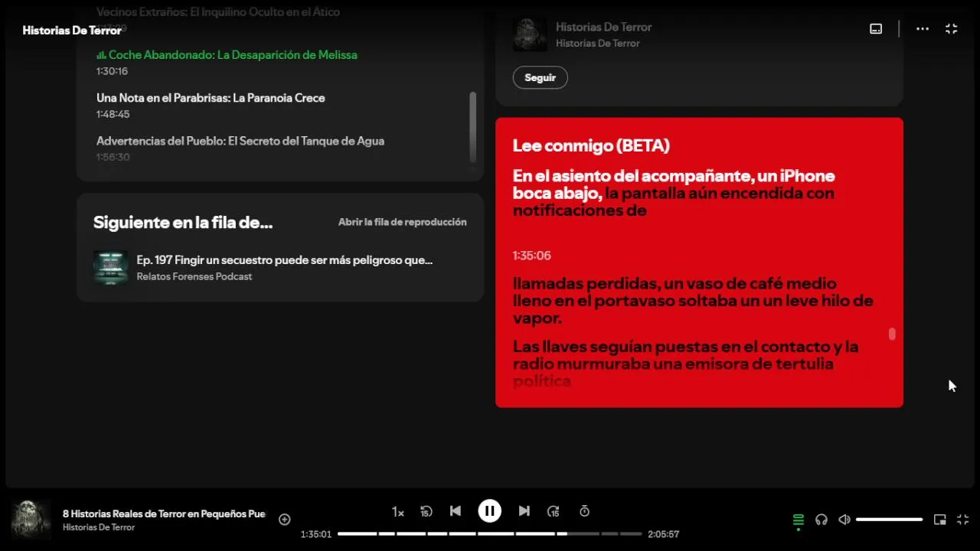Click the Historias De Terror title at top-left
Screen dimensions: 980x551
click(72, 31)
